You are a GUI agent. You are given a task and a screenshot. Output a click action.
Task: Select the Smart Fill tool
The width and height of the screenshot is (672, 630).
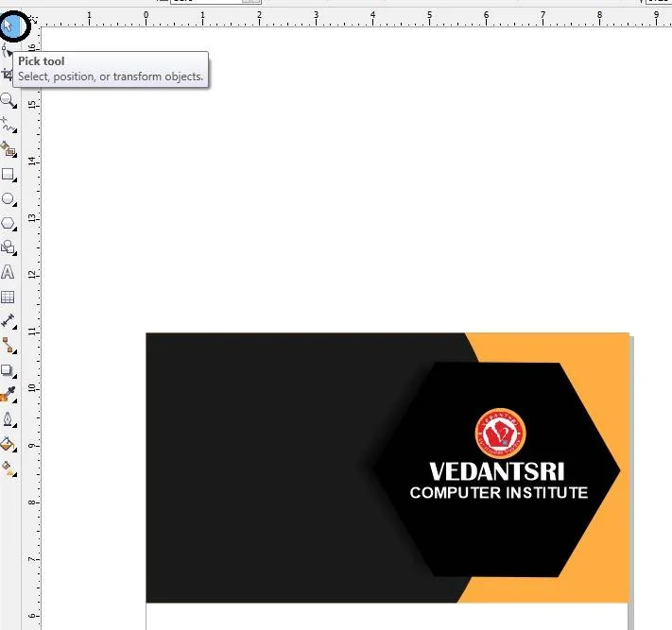click(8, 149)
